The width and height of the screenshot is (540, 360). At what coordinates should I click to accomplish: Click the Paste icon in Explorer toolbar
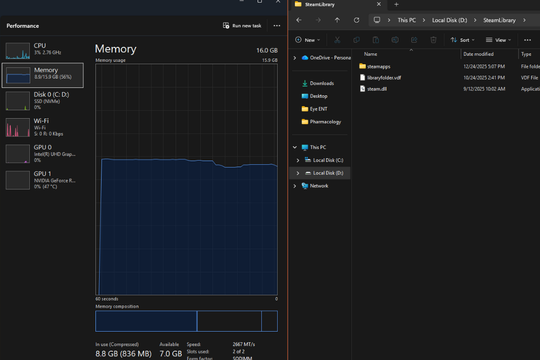tap(376, 40)
